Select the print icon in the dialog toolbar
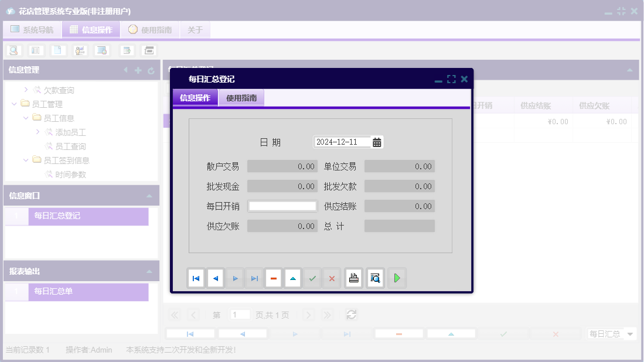Image resolution: width=644 pixels, height=362 pixels. [x=354, y=278]
